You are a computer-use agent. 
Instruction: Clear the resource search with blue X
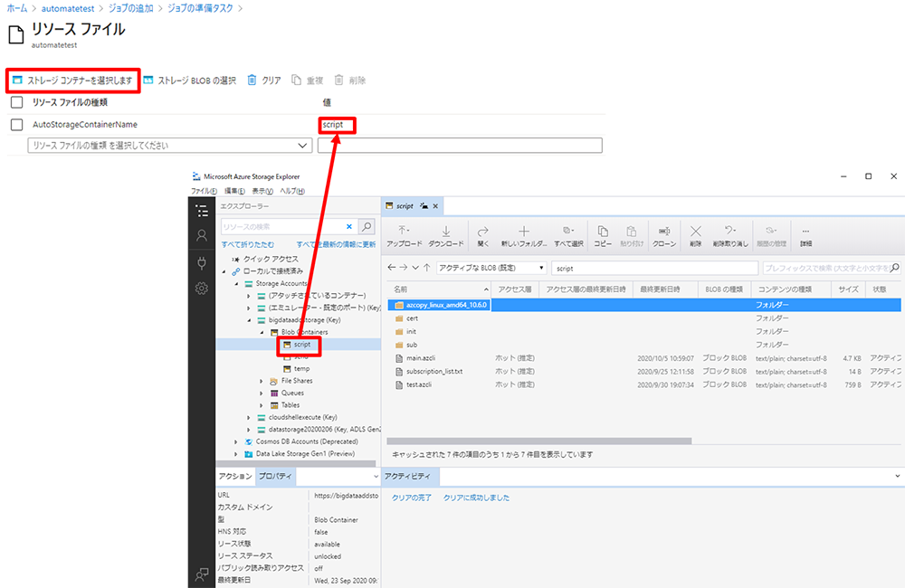coord(349,227)
